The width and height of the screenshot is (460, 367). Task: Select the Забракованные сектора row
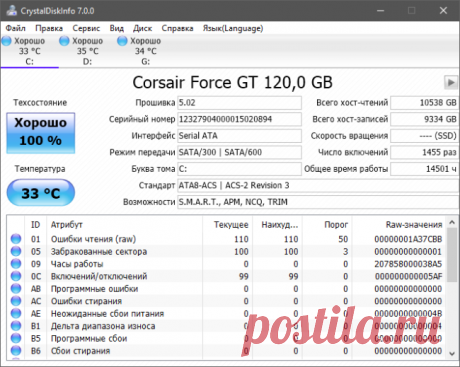(x=227, y=251)
